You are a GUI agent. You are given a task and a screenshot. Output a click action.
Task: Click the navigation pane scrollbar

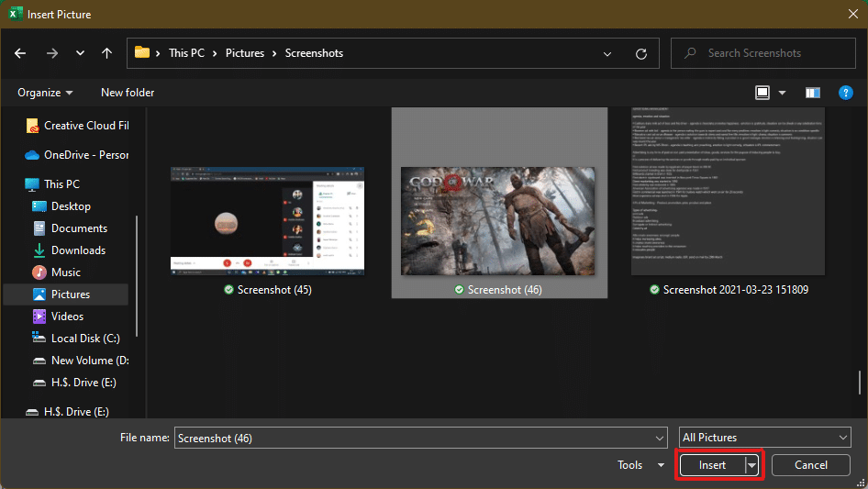[x=137, y=277]
